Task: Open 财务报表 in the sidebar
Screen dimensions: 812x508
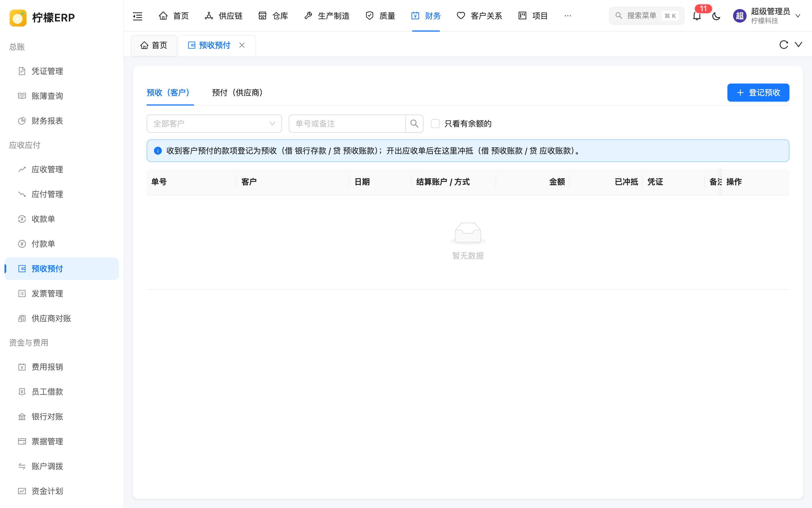Action: (62, 121)
